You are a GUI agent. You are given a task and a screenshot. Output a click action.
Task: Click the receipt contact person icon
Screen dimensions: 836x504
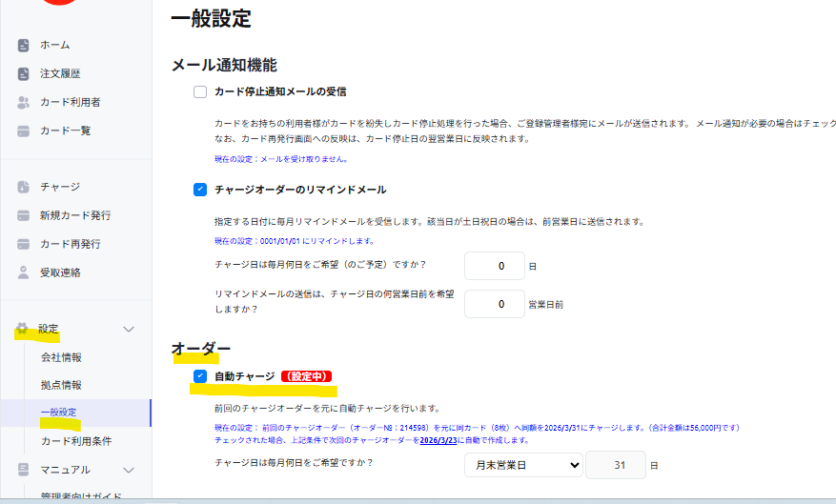tap(24, 272)
